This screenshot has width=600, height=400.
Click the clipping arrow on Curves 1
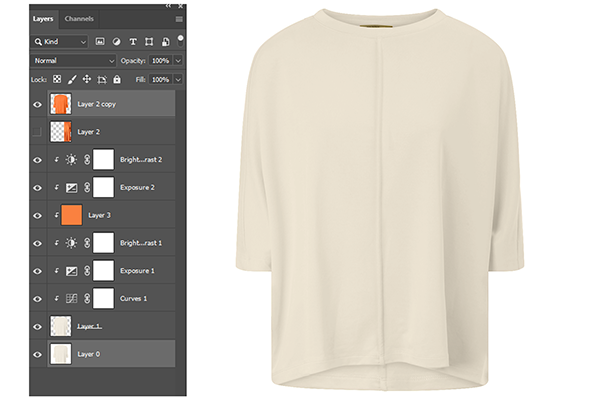56,298
